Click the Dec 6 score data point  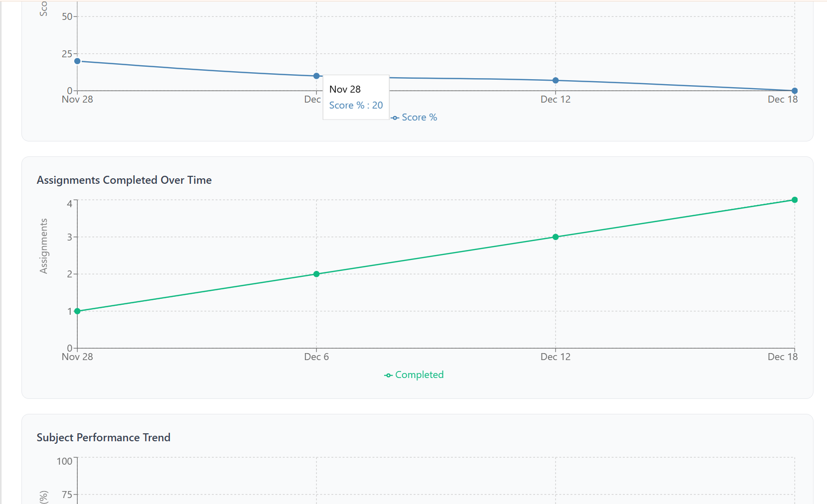coord(316,76)
